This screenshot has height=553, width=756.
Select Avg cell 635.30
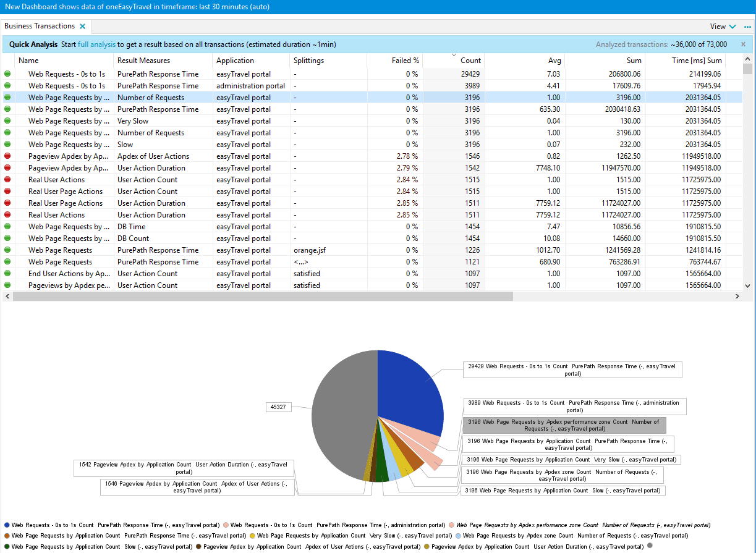pyautogui.click(x=525, y=109)
